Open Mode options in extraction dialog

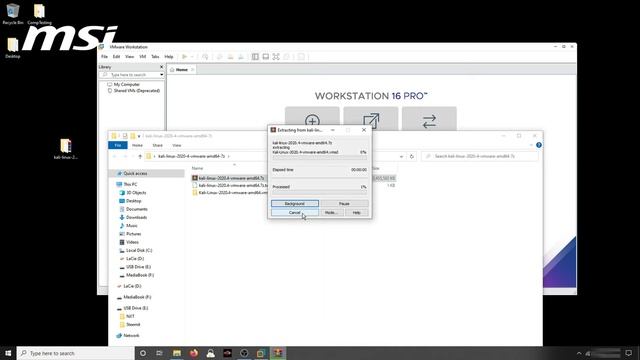(331, 213)
